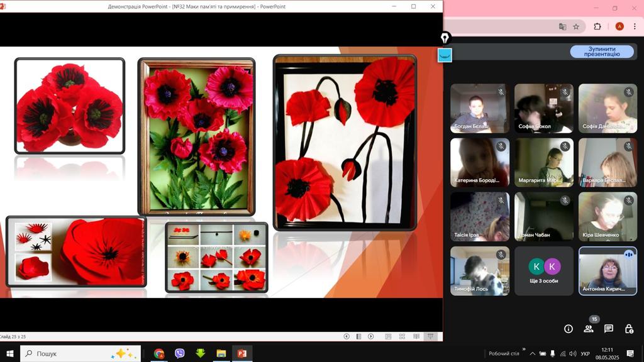Expand hidden system tray icons
Image resolution: width=644 pixels, height=362 pixels.
(533, 354)
